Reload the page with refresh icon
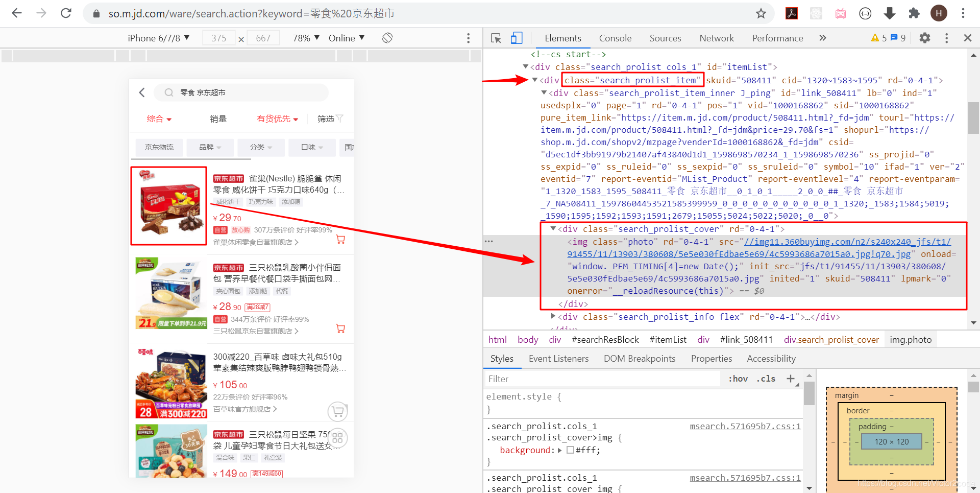The width and height of the screenshot is (980, 493). tap(66, 13)
